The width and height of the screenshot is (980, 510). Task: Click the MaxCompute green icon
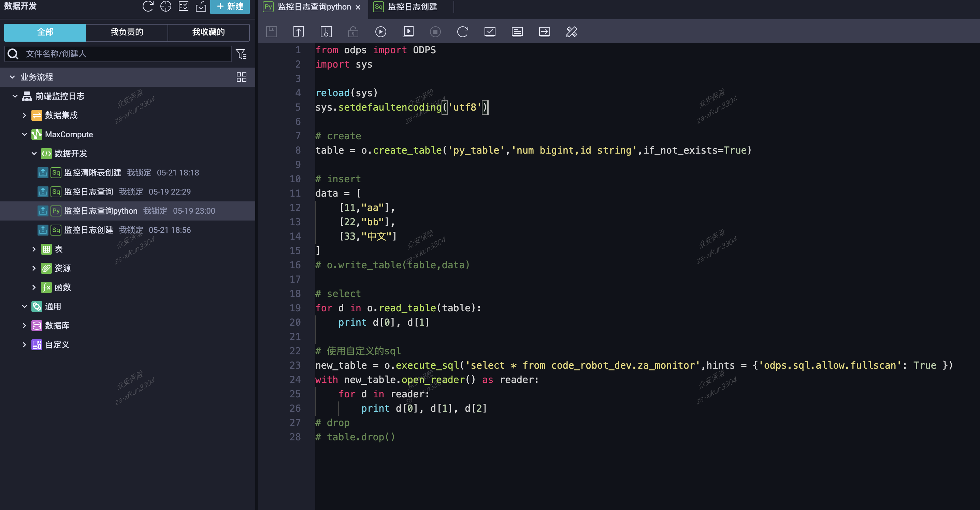tap(37, 134)
